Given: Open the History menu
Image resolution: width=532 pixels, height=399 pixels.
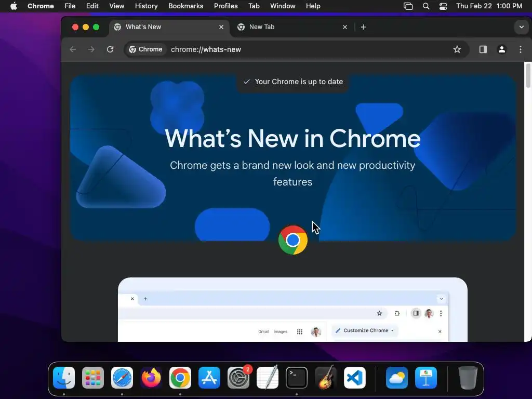Looking at the screenshot, I should coord(146,6).
